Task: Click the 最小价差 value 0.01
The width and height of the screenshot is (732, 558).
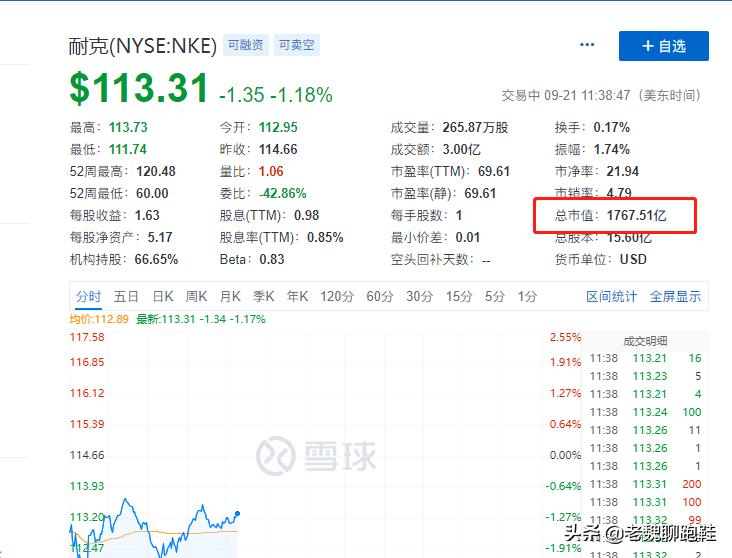Action: tap(468, 237)
